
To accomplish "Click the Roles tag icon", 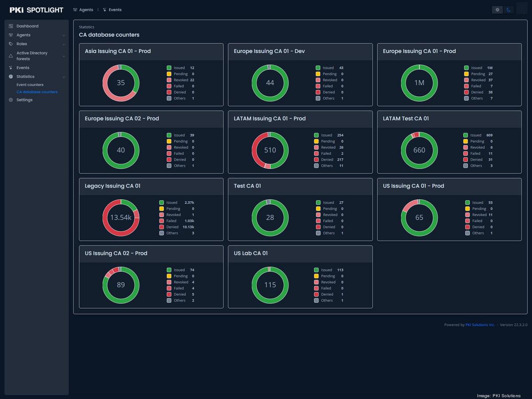I will click(11, 44).
